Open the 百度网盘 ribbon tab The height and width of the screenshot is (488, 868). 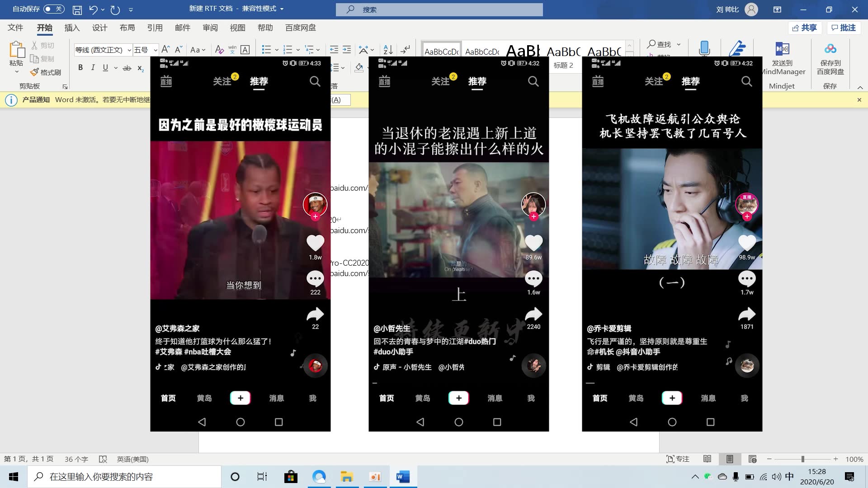(301, 28)
